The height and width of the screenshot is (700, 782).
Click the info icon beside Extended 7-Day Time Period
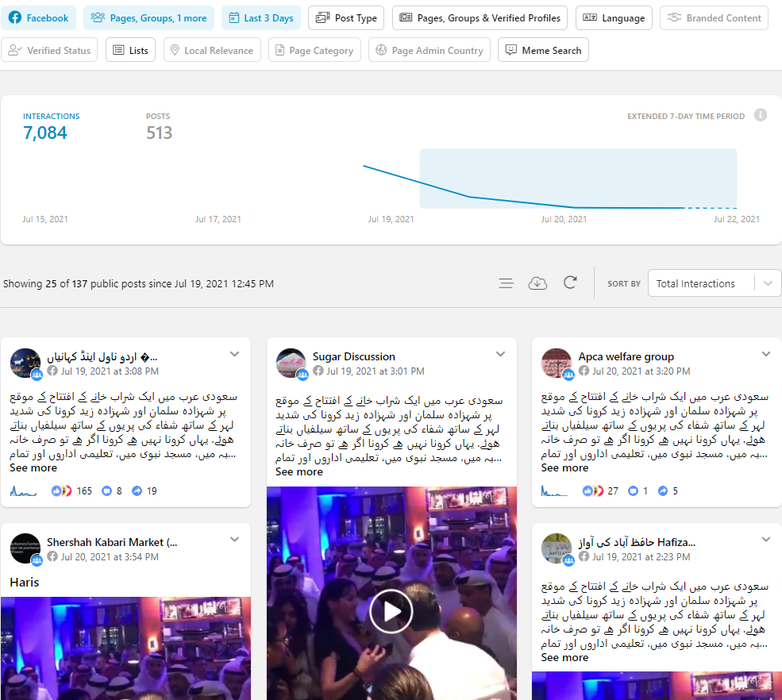point(760,116)
